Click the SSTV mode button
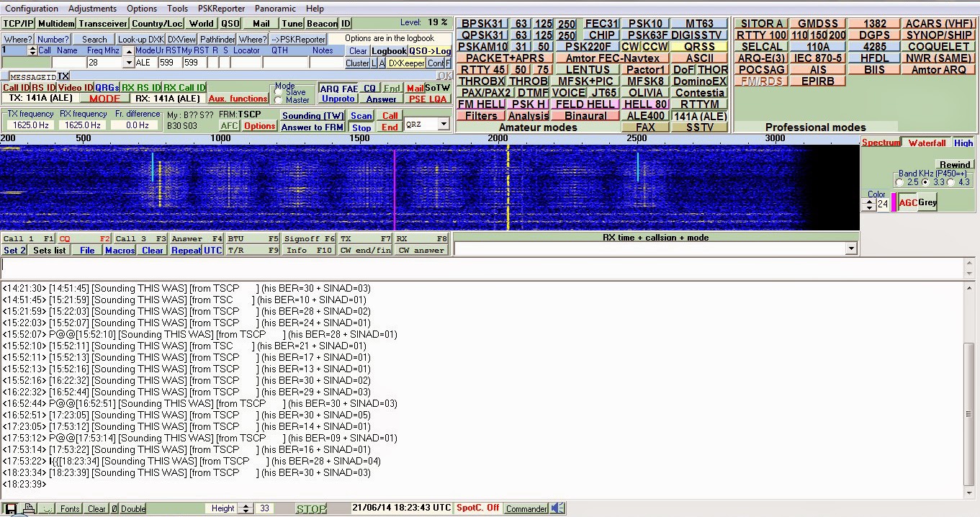The width and height of the screenshot is (980, 517). (x=699, y=127)
